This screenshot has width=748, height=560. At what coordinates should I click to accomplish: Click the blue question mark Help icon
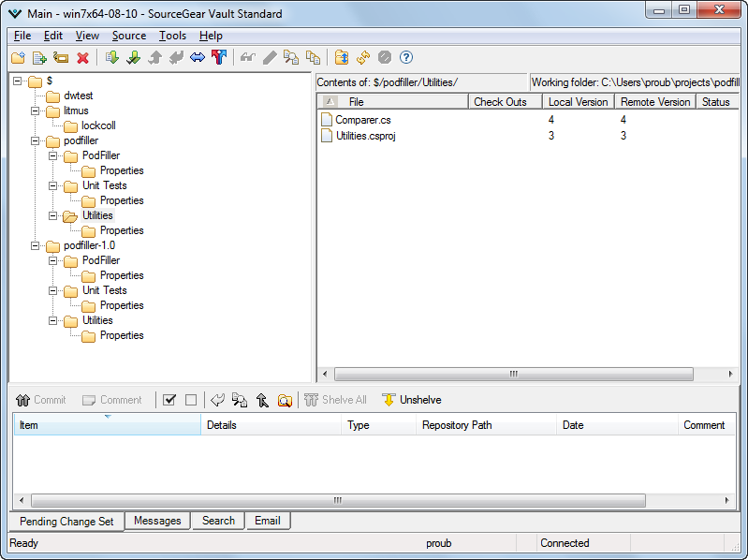[406, 58]
